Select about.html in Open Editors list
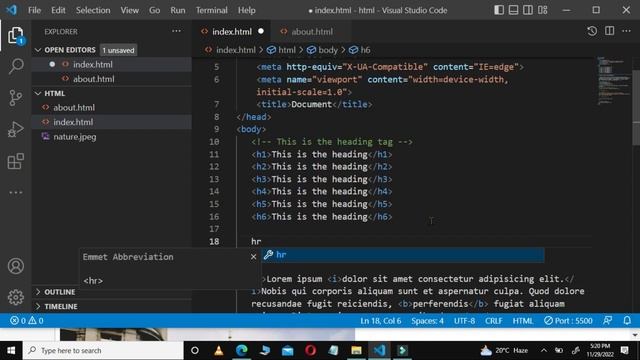The height and width of the screenshot is (360, 640). pos(93,79)
